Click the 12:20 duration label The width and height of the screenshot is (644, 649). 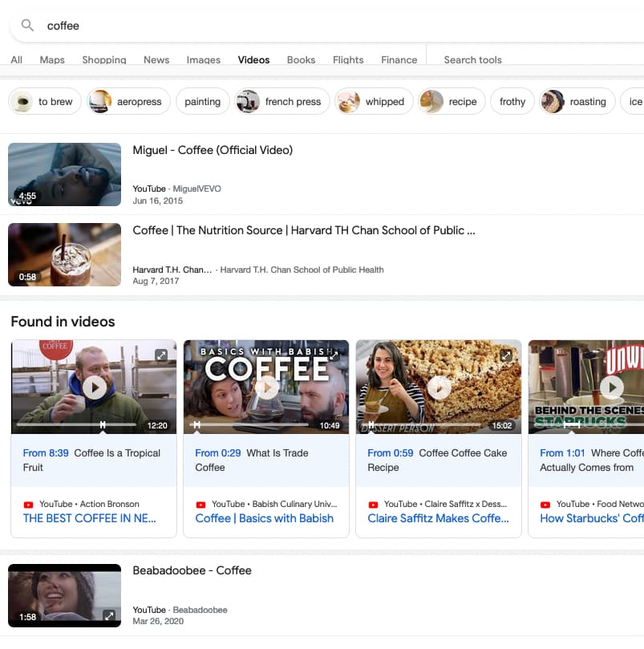pos(157,425)
